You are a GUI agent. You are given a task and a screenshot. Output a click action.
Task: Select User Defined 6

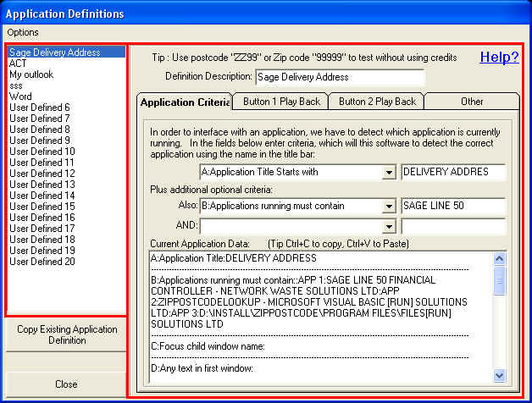pos(66,108)
